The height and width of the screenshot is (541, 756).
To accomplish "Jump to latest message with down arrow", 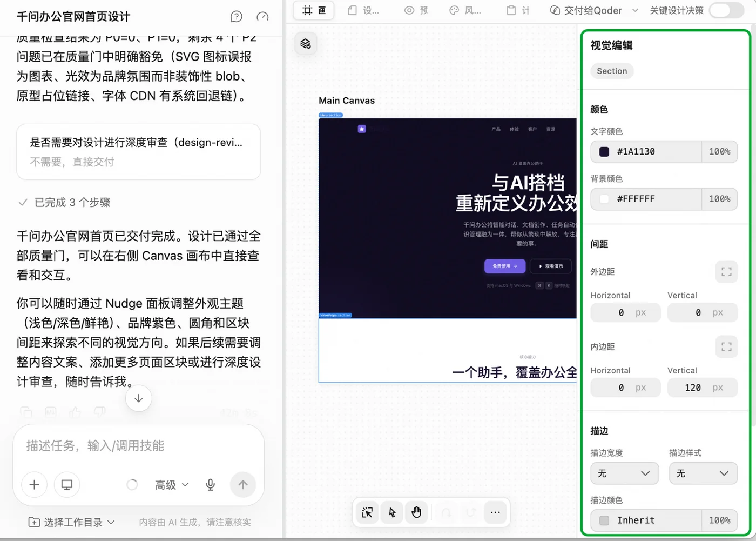I will click(139, 398).
